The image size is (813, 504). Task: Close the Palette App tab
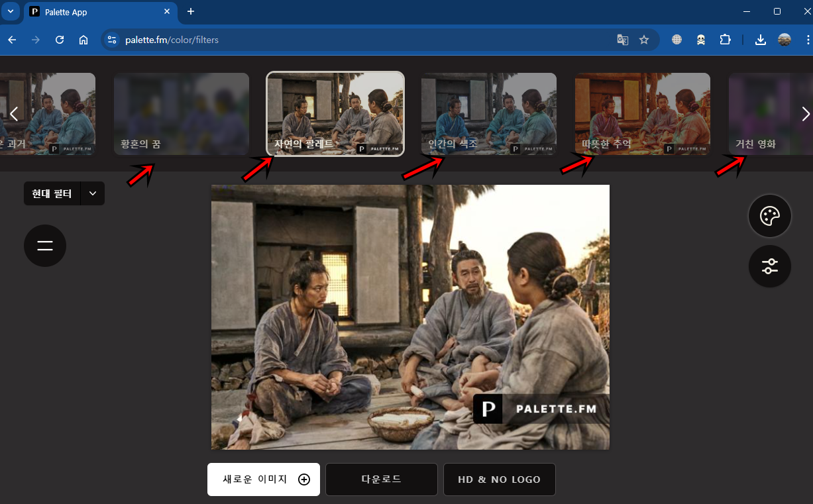tap(167, 12)
